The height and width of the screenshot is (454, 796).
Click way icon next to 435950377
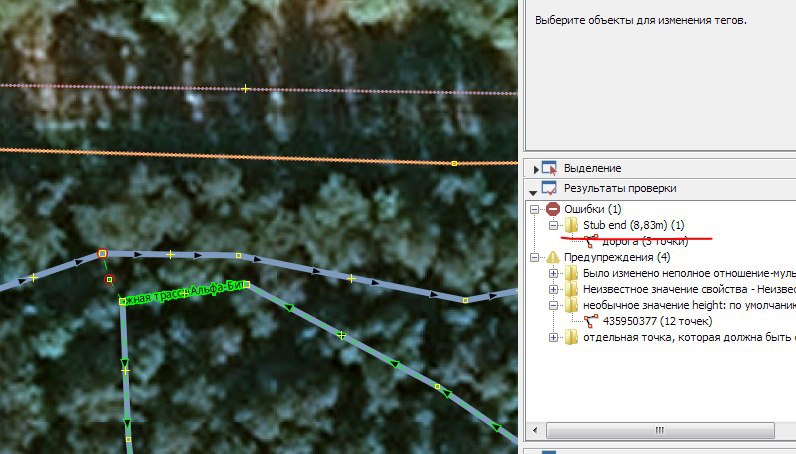(x=590, y=321)
